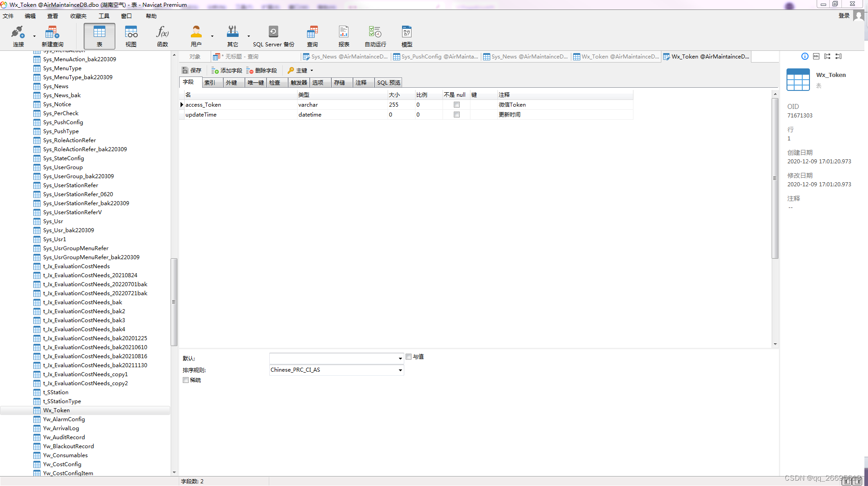Switch to the SQL 预览 tab
This screenshot has height=486, width=868.
(x=388, y=83)
